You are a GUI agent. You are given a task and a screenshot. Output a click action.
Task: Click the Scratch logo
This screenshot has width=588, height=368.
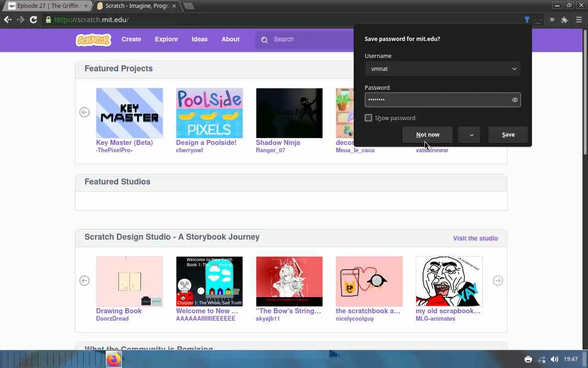[x=93, y=40]
